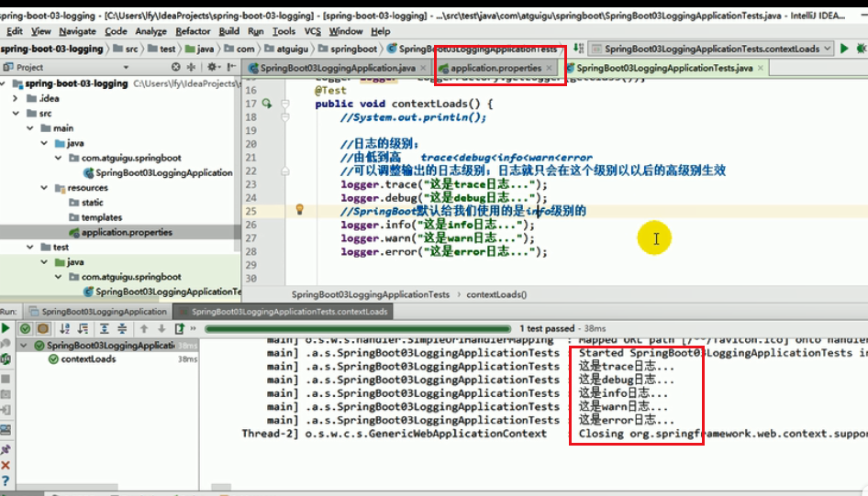Select SpringBoot03LoggingApplicationTests.contextLoads run tab

283,312
